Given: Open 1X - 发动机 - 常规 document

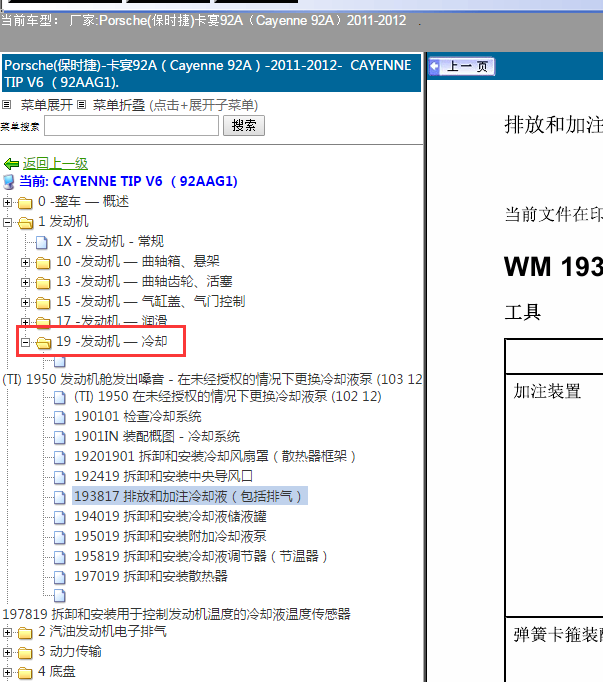Looking at the screenshot, I should point(110,241).
